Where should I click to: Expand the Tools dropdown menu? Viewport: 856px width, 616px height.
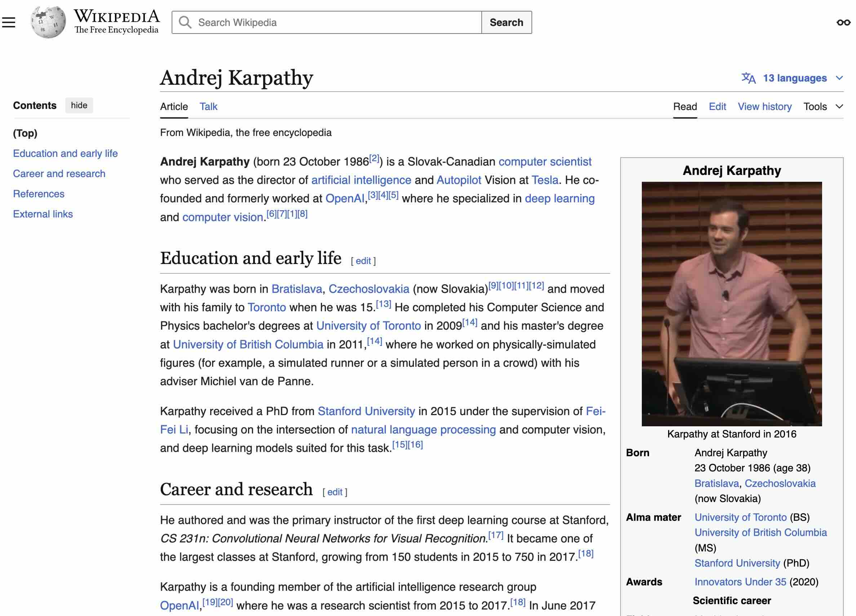click(823, 107)
